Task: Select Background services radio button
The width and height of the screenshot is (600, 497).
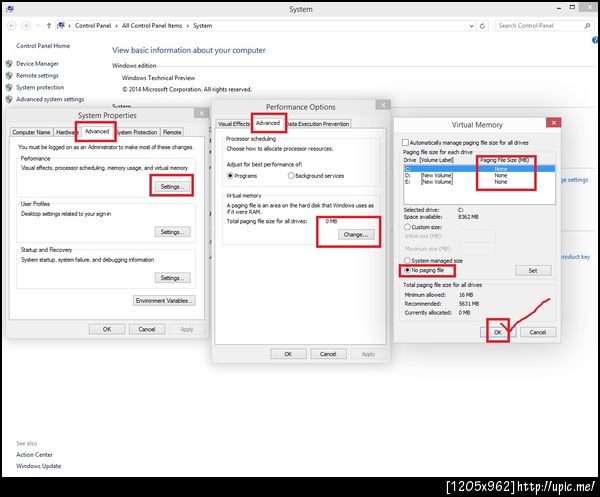Action: click(291, 176)
